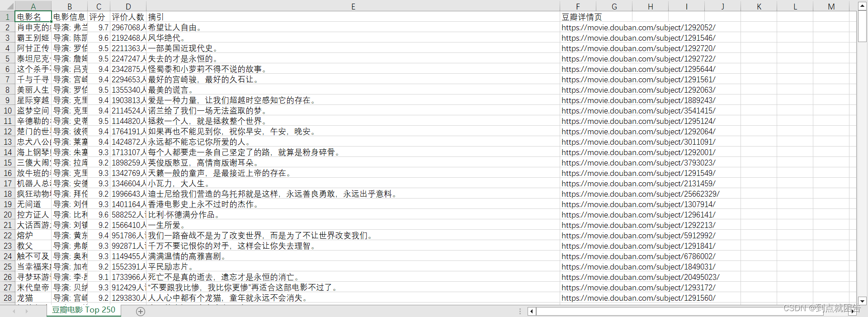
Task: Select rating cell 9.1
Action: 99,277
